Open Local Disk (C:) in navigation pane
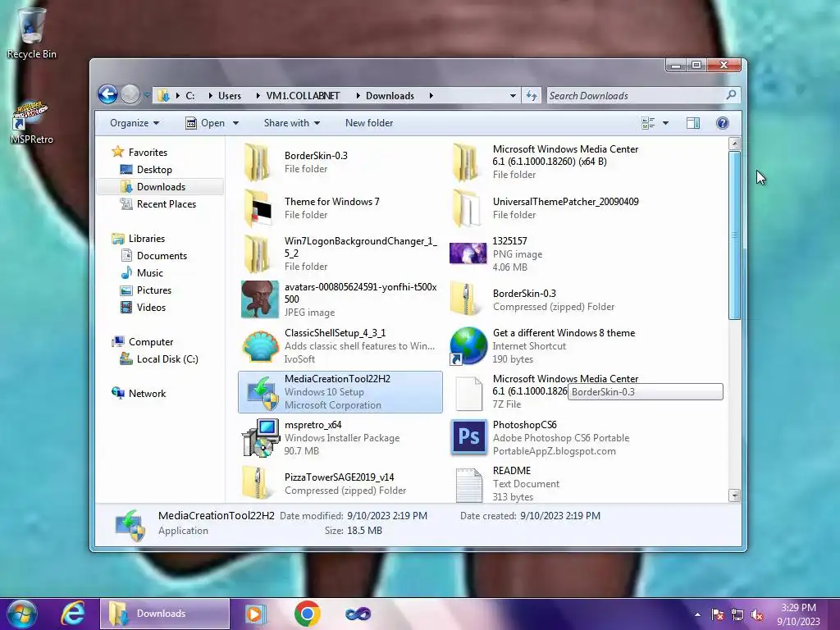 pyautogui.click(x=167, y=359)
